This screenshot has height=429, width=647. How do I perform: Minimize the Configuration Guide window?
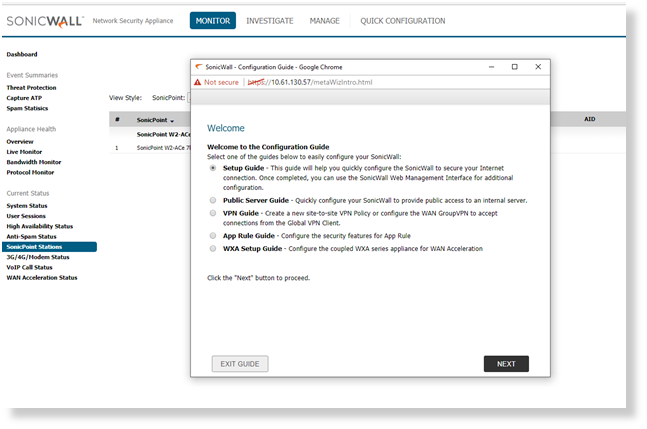491,67
